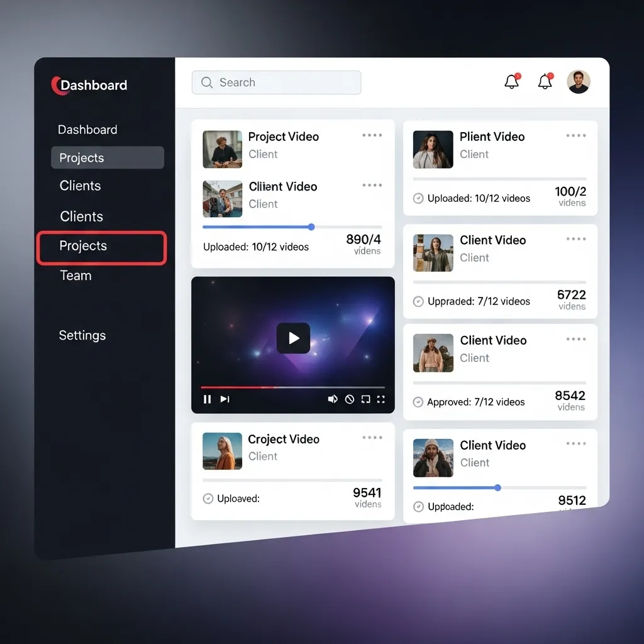Image resolution: width=644 pixels, height=644 pixels.
Task: Click the check icon beside Uploaved:
Action: point(208,499)
